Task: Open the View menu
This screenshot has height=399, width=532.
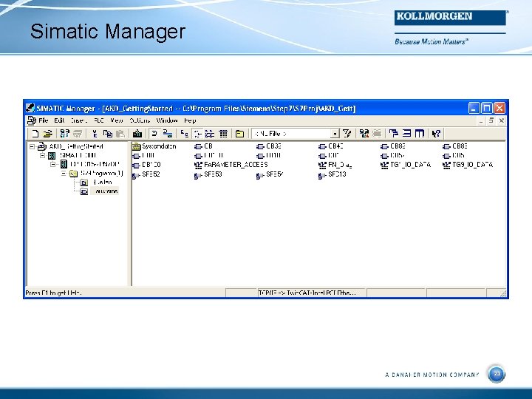Action: tap(117, 120)
